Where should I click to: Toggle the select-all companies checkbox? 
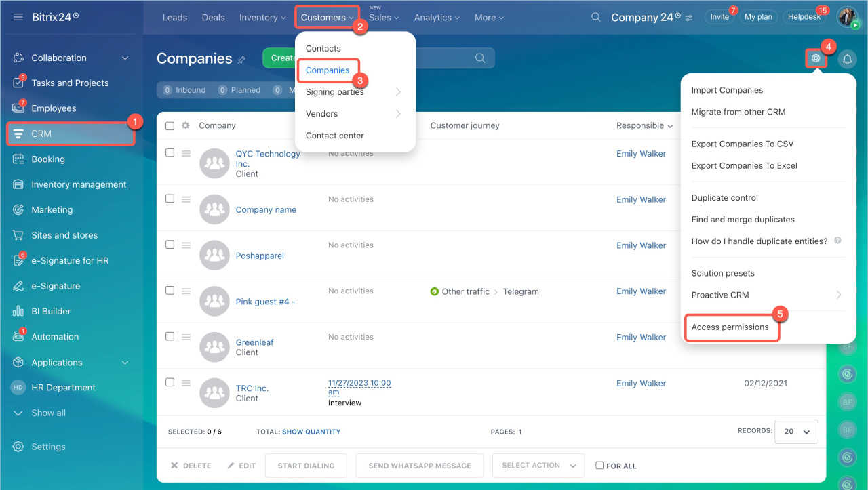(x=170, y=125)
